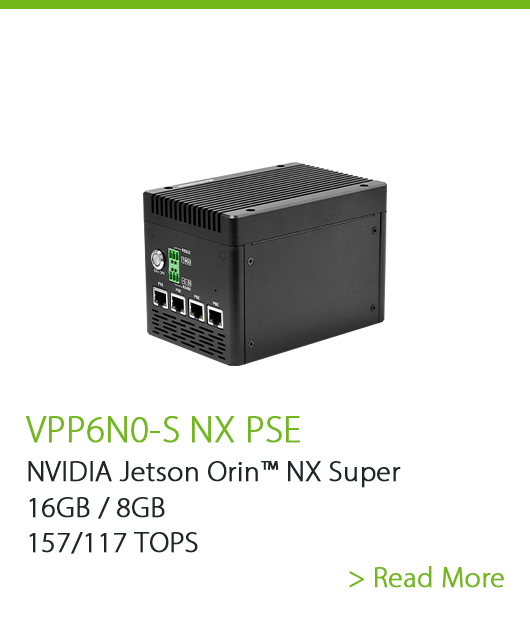The height and width of the screenshot is (620, 530).
Task: Click the fourth PSE Ethernet port on right
Action: [x=216, y=317]
